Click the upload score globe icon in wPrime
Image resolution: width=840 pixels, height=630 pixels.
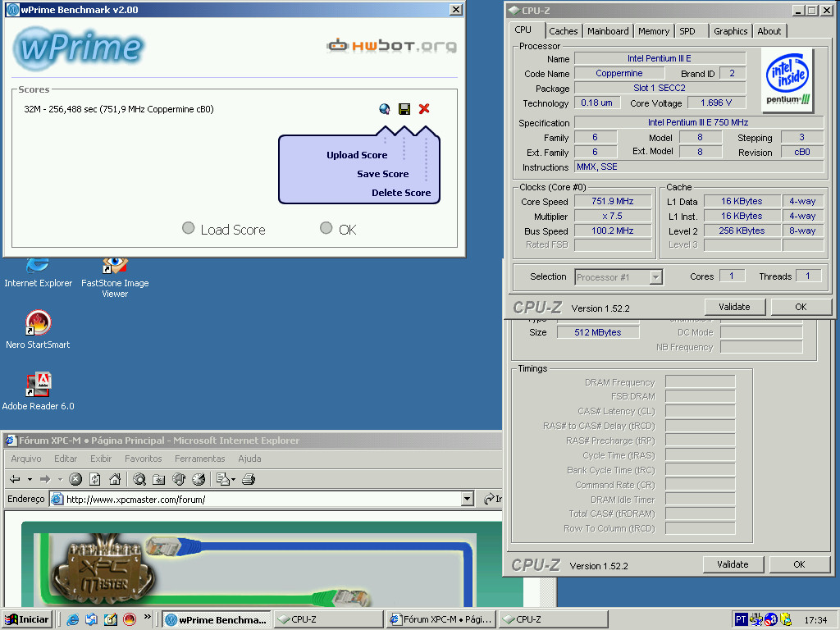pyautogui.click(x=384, y=109)
